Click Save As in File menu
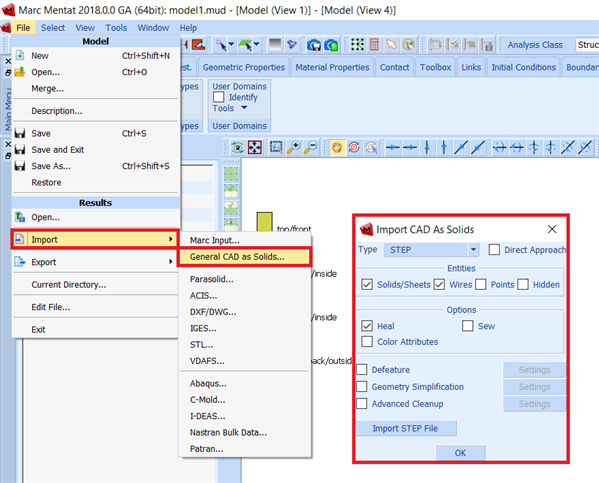This screenshot has width=599, height=483. [x=96, y=166]
